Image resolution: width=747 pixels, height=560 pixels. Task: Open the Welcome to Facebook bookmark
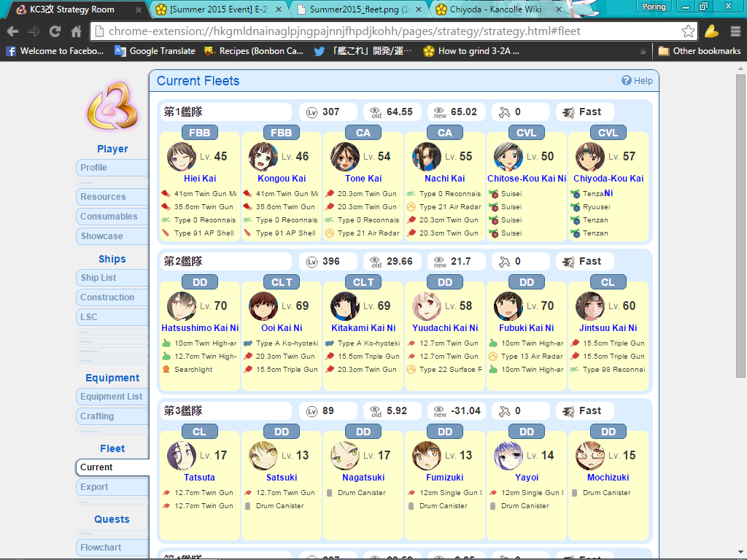55,51
